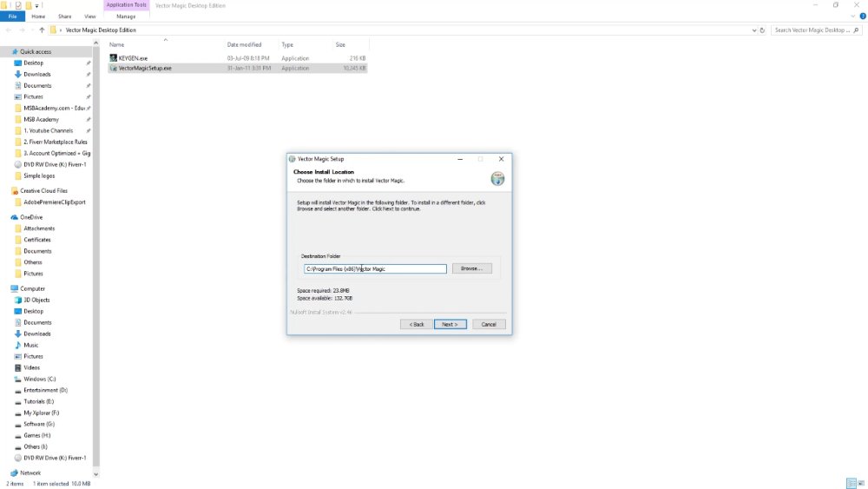Click the Back navigation arrow in Explorer
Screen dimensions: 868x489
[9, 30]
